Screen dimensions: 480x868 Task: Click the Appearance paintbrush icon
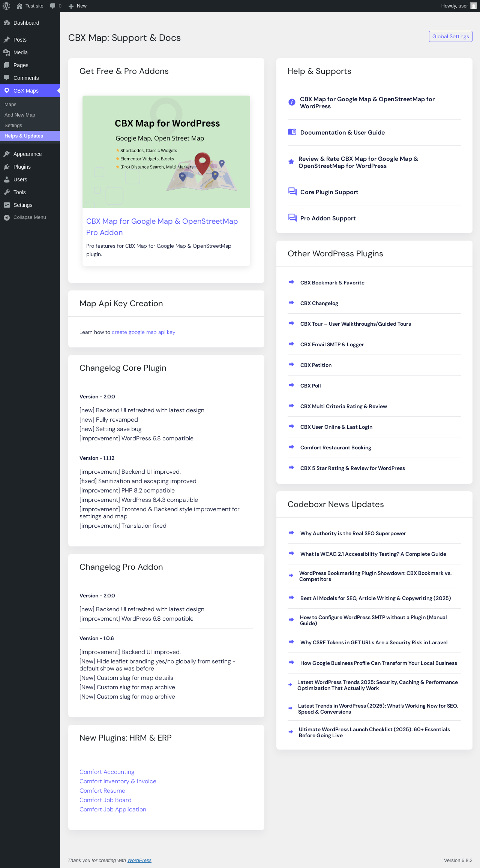point(7,154)
